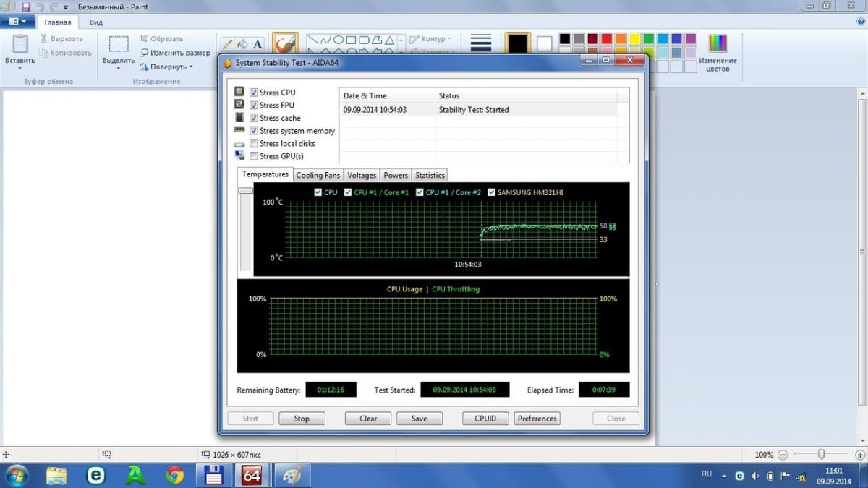Select the Fill with color bucket tool
This screenshot has width=868, height=488.
tap(242, 43)
